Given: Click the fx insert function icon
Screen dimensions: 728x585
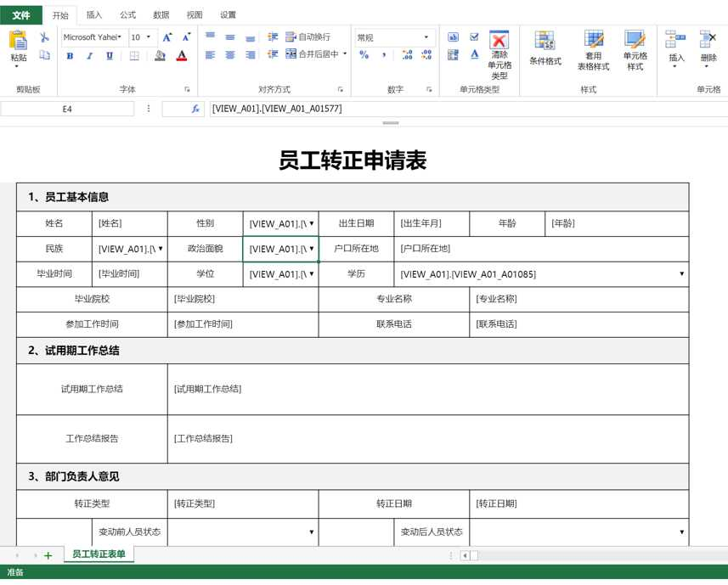Looking at the screenshot, I should coord(195,109).
